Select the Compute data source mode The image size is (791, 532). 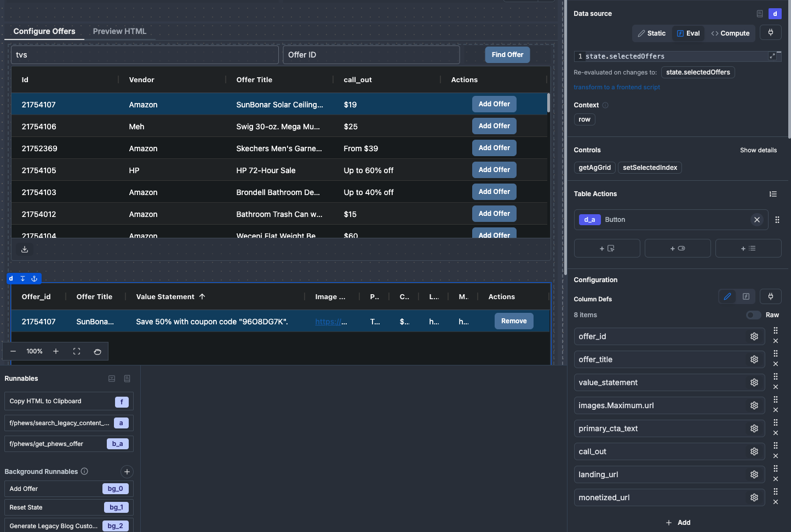730,33
